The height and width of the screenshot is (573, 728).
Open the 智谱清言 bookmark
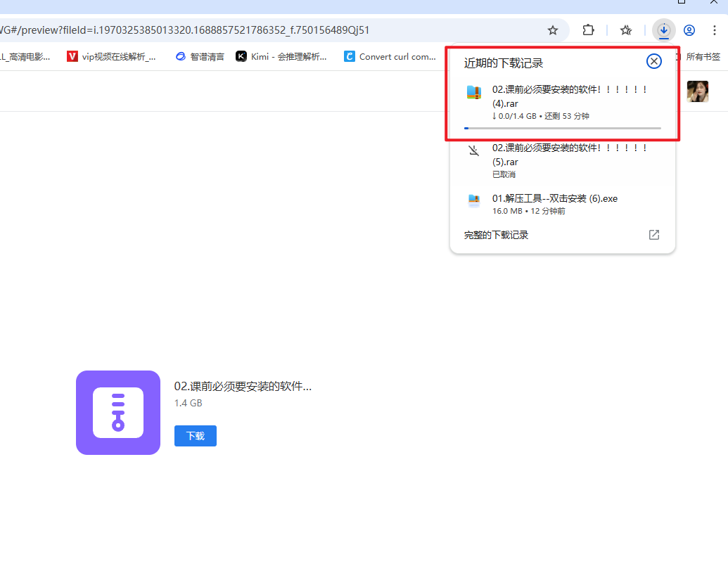[x=200, y=57]
